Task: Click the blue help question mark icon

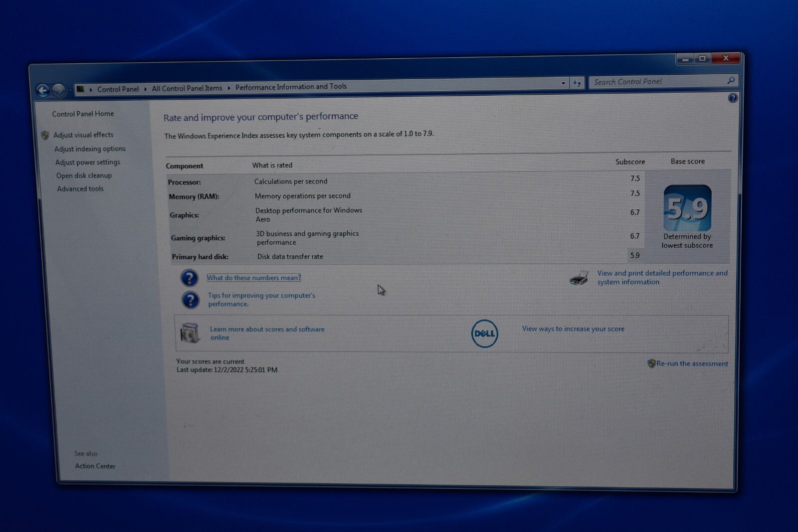Action: (x=732, y=98)
